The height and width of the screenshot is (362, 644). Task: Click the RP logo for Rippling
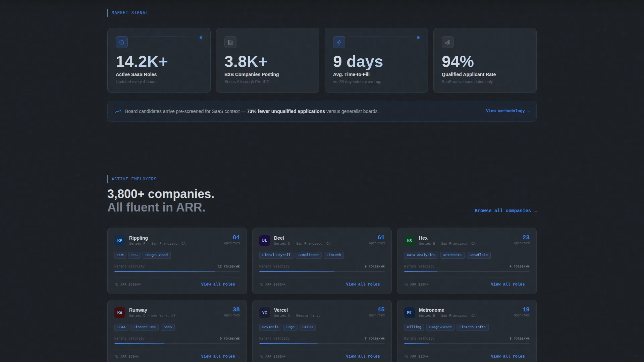pyautogui.click(x=120, y=240)
